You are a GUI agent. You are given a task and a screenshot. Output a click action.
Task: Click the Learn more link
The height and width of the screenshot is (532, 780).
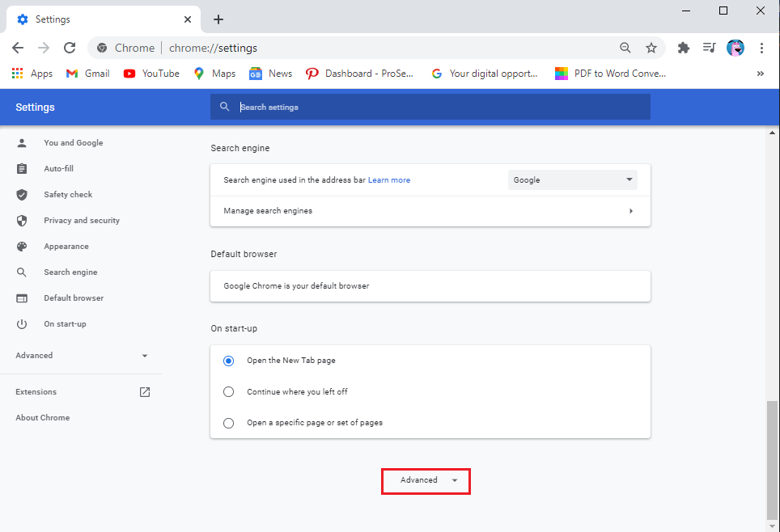coord(389,180)
